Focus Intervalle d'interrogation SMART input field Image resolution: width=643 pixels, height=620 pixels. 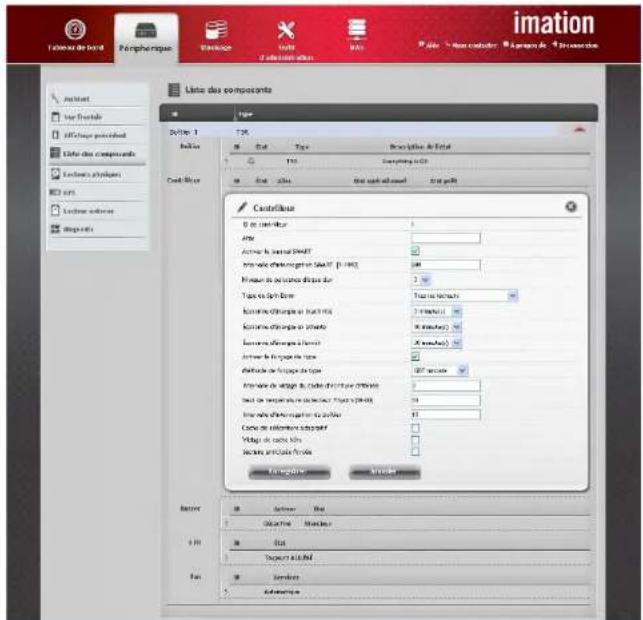point(446,265)
